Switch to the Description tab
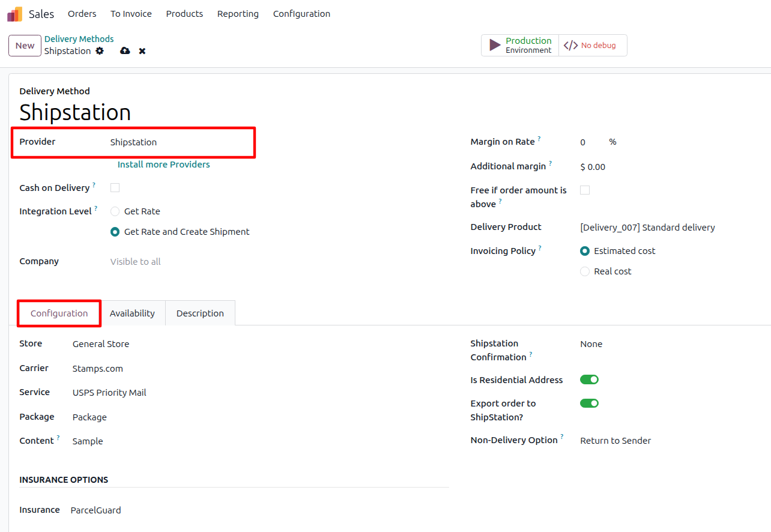The width and height of the screenshot is (771, 532). [200, 313]
